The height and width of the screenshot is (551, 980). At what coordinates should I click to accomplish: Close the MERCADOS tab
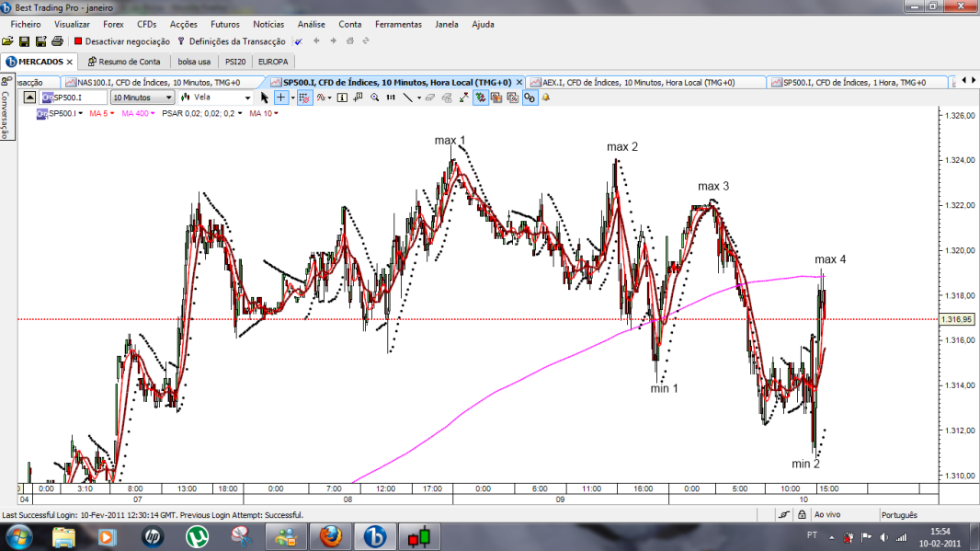(x=69, y=62)
